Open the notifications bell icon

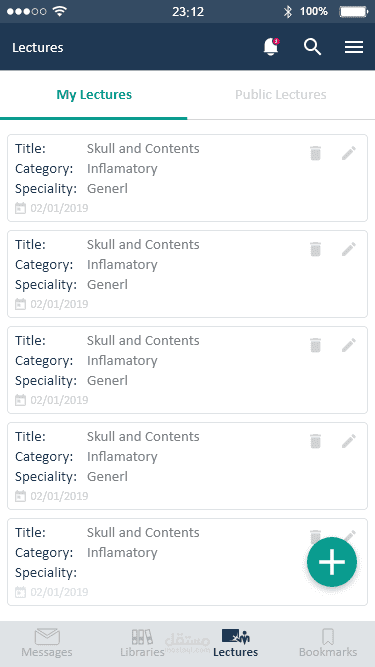click(271, 47)
